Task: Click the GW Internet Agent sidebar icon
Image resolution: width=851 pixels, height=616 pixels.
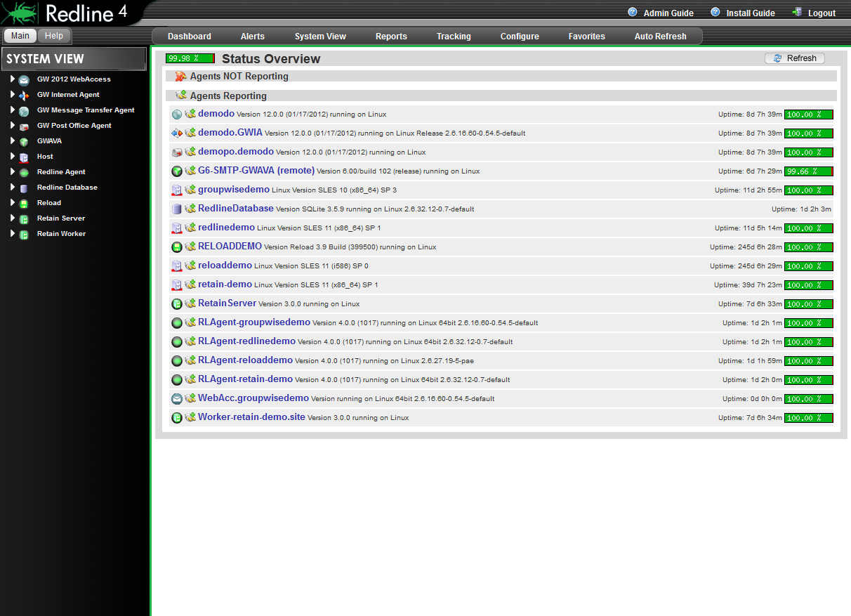Action: 24,95
